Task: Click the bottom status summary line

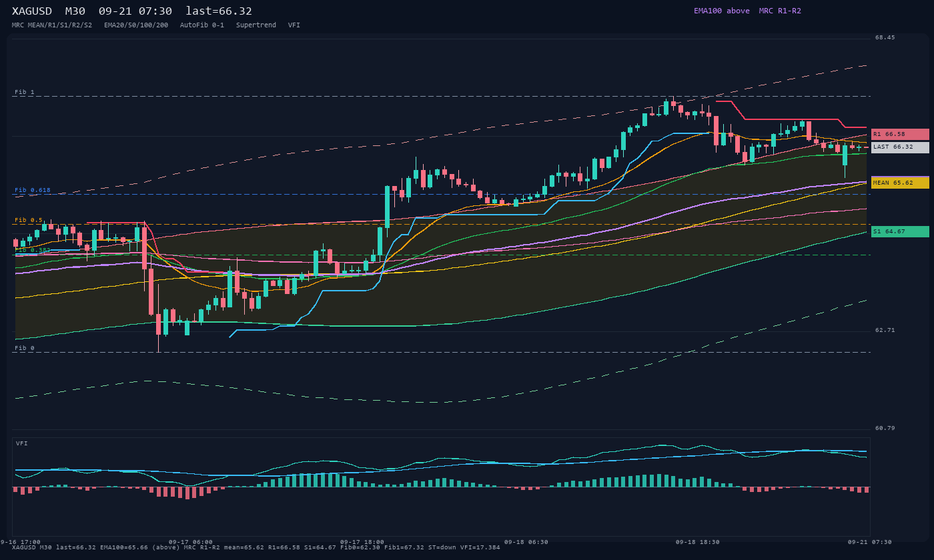Action: coord(256,547)
